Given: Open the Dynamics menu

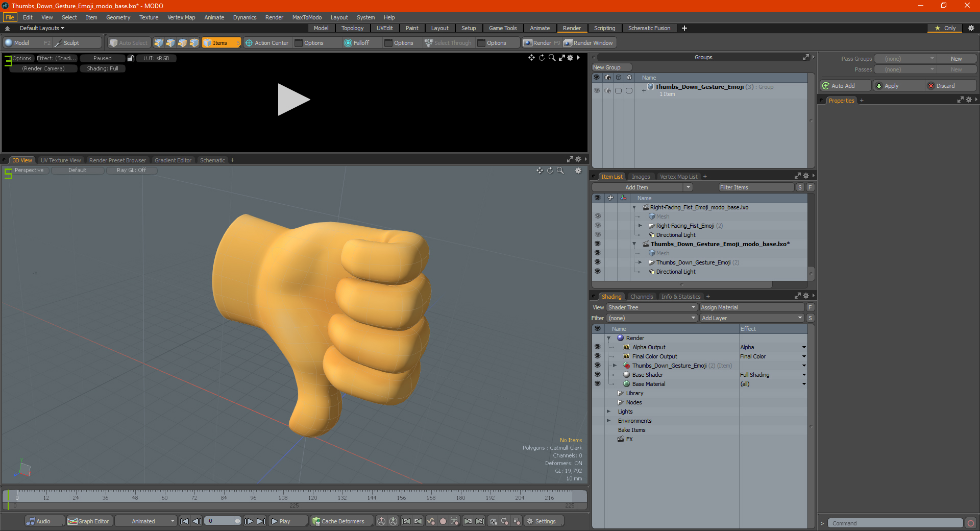Looking at the screenshot, I should tap(244, 17).
